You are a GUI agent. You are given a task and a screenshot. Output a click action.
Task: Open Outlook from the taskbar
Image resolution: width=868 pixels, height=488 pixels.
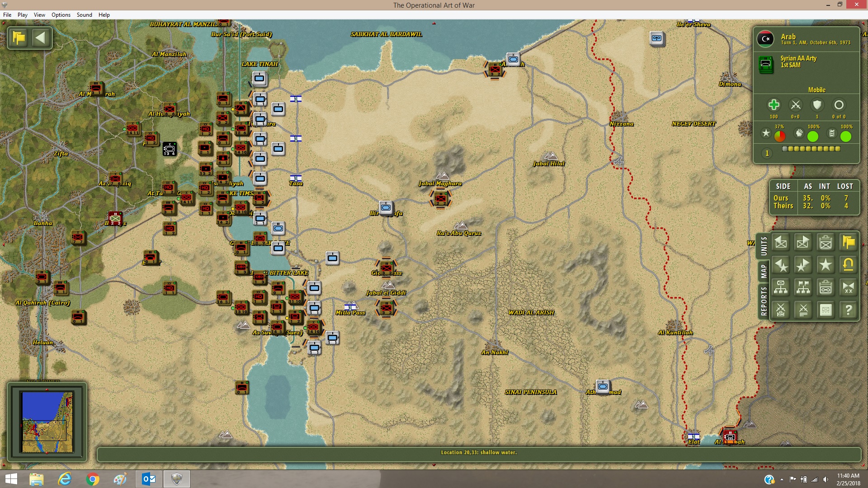point(149,479)
